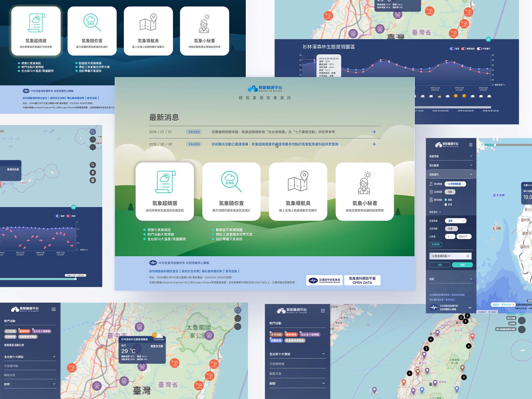Click 清除 button in right sidebar
This screenshot has height=399, width=532.
tap(440, 265)
